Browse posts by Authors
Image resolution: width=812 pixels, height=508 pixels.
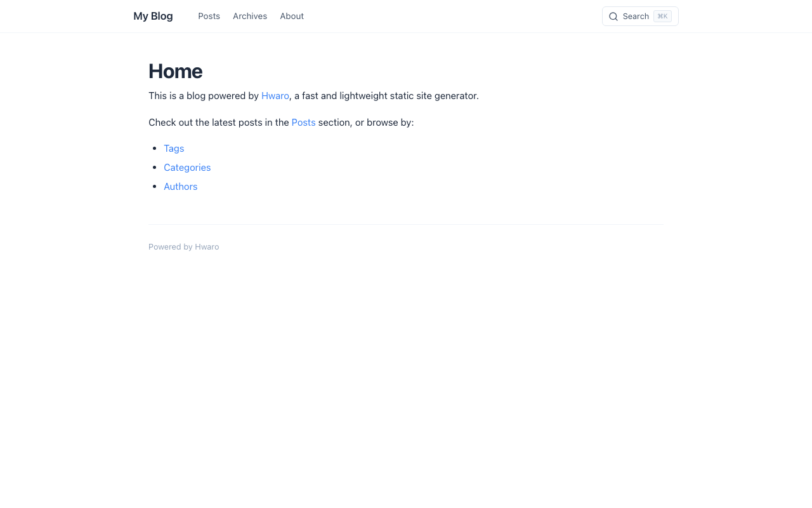180,187
